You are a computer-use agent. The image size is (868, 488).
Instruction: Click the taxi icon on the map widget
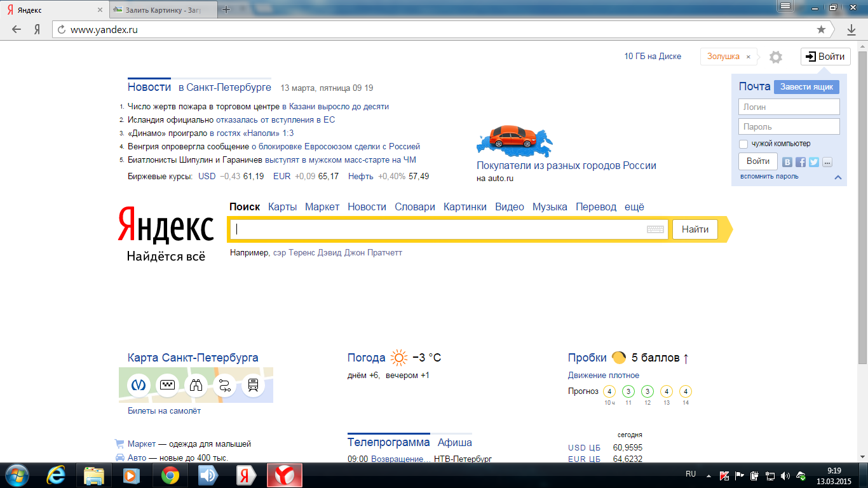pos(167,385)
